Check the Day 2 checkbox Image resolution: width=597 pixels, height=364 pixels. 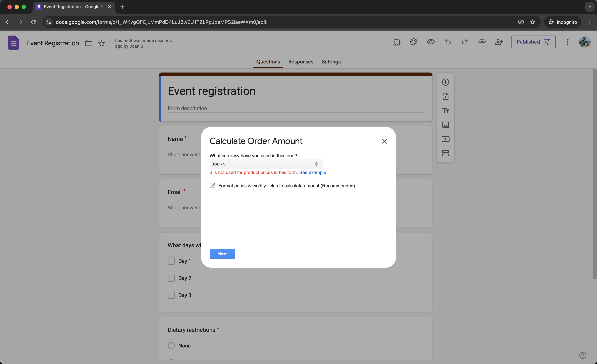(x=171, y=278)
